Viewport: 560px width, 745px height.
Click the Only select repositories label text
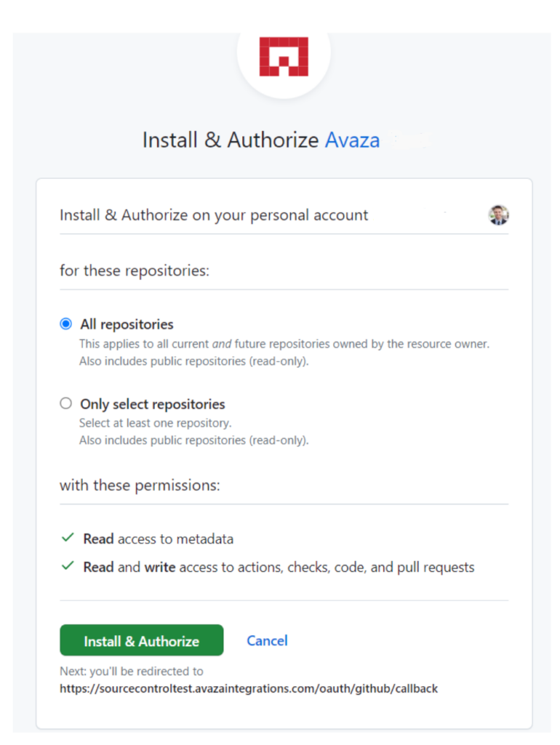pyautogui.click(x=153, y=404)
